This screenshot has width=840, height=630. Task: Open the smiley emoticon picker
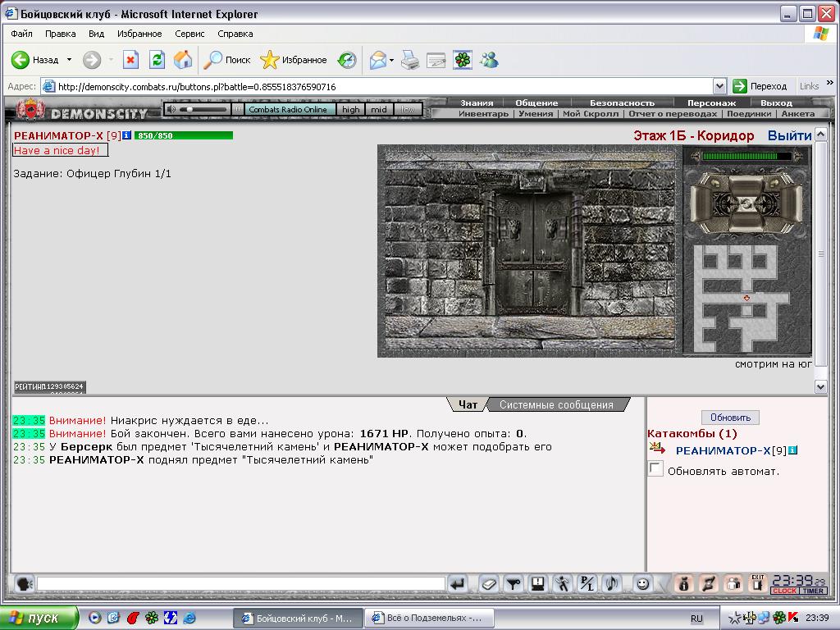pyautogui.click(x=642, y=583)
